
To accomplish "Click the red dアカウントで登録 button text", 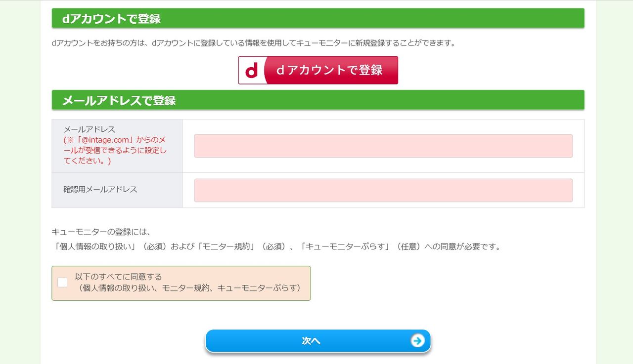I will click(x=329, y=70).
